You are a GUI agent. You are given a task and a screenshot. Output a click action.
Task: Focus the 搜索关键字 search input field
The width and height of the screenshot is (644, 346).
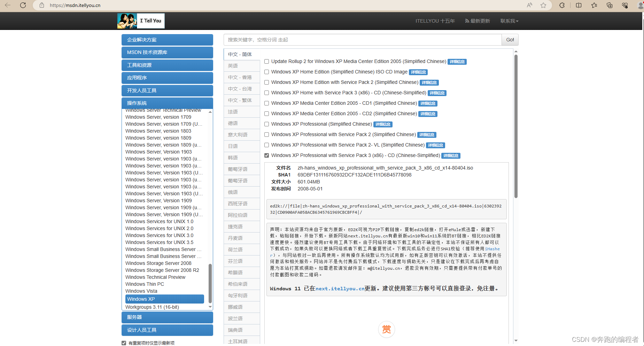coord(363,40)
